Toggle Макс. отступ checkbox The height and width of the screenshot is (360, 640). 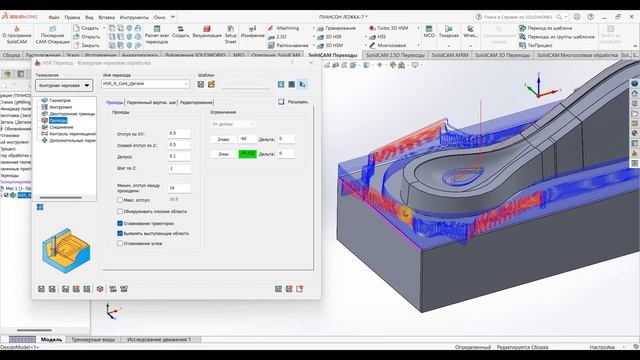120,200
